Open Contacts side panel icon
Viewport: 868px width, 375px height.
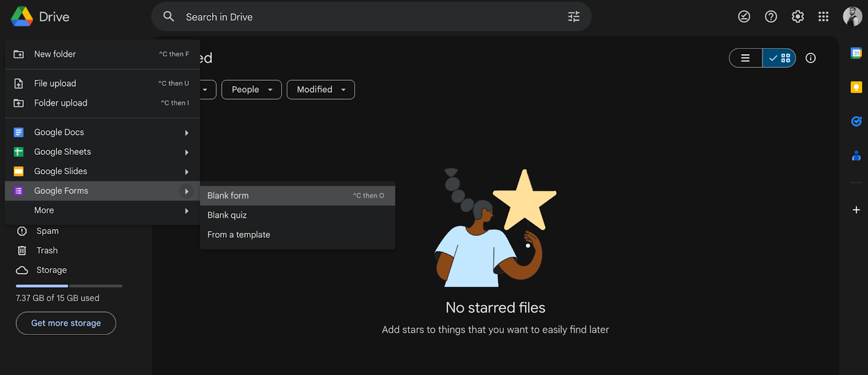(857, 156)
